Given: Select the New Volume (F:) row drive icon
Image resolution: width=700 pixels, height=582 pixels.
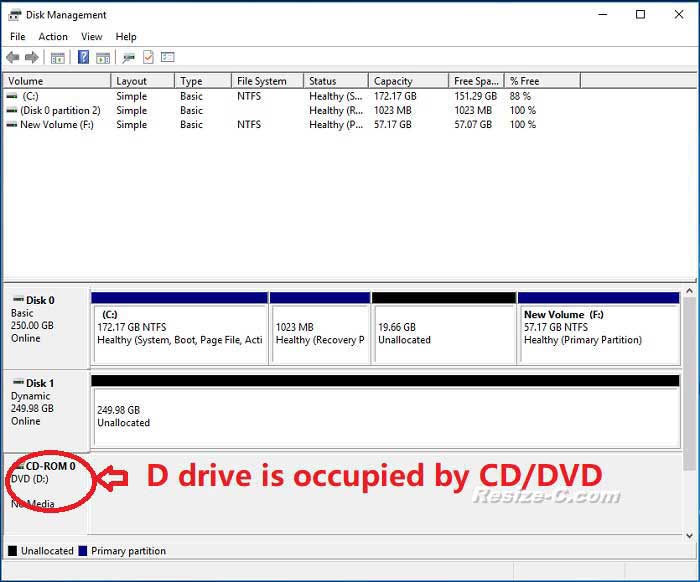Looking at the screenshot, I should (x=12, y=125).
